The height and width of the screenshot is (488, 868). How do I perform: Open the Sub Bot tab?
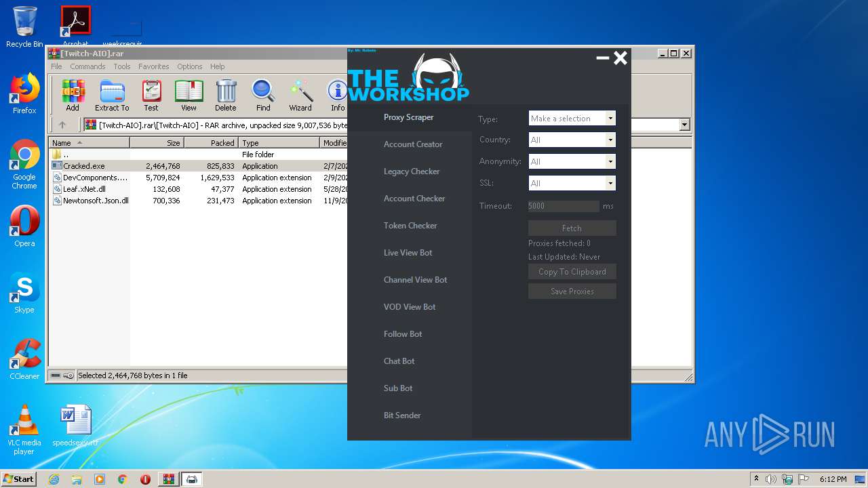point(398,388)
